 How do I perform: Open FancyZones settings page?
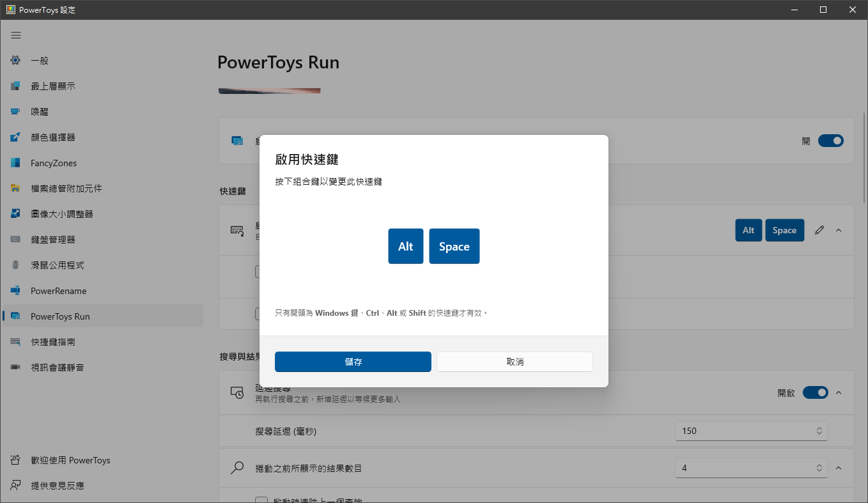pos(103,163)
